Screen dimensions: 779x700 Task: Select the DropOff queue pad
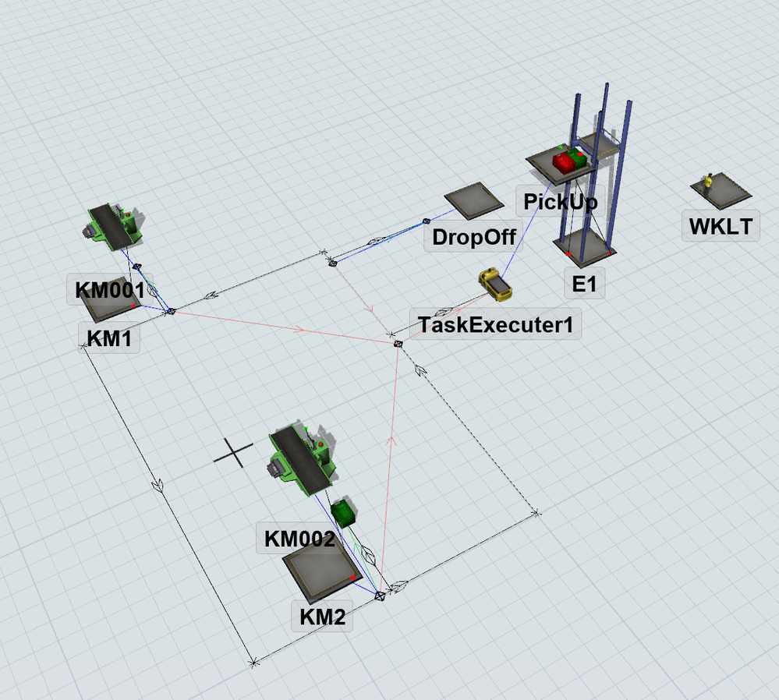474,200
